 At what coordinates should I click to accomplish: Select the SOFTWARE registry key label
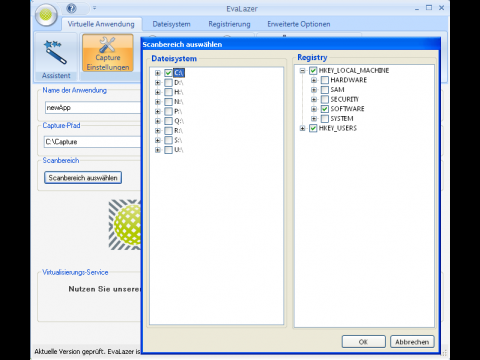347,109
